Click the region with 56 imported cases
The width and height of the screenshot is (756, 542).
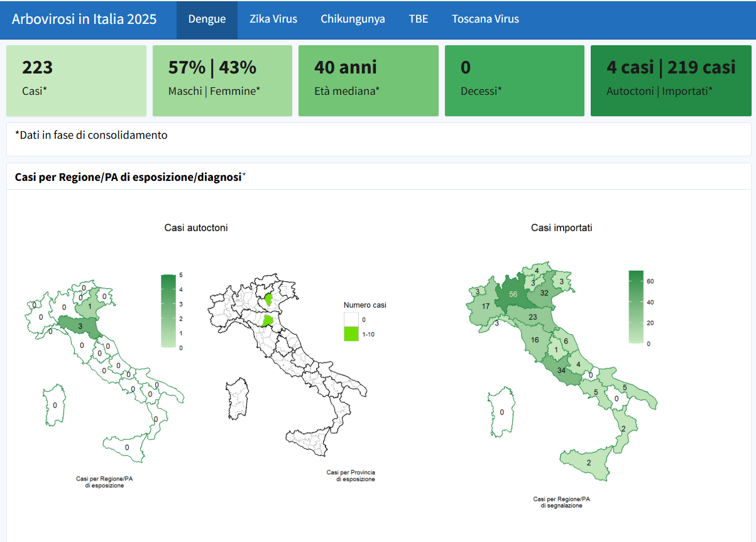[513, 295]
